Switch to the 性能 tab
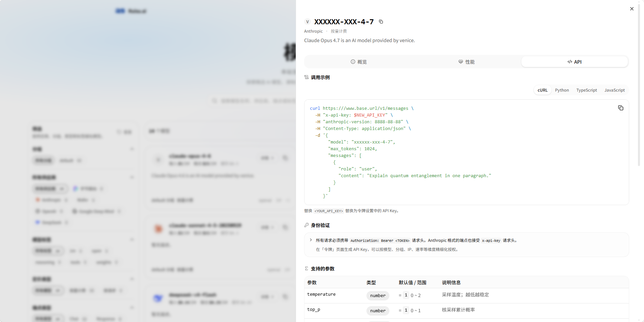The height and width of the screenshot is (322, 644). (466, 62)
